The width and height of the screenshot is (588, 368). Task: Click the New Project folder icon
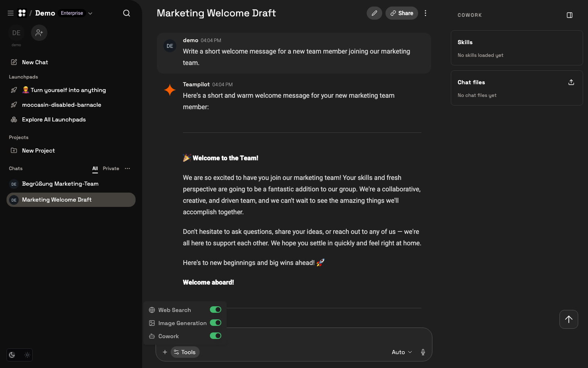(x=14, y=150)
